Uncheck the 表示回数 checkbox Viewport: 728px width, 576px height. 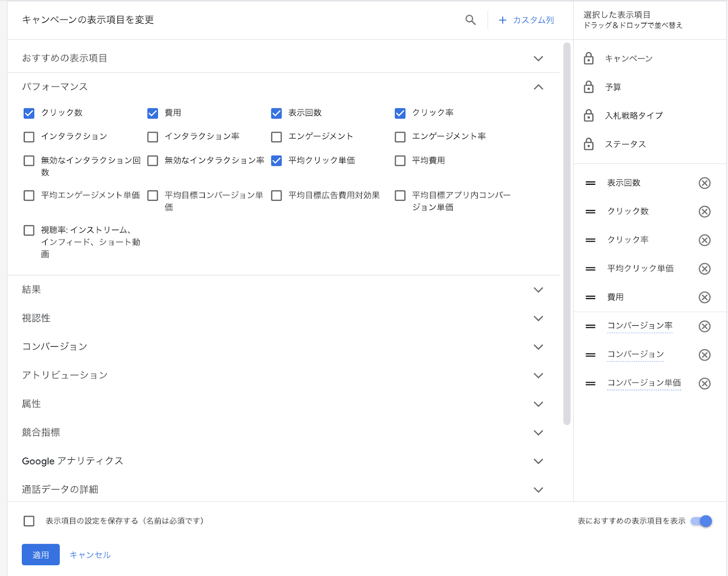pyautogui.click(x=276, y=113)
